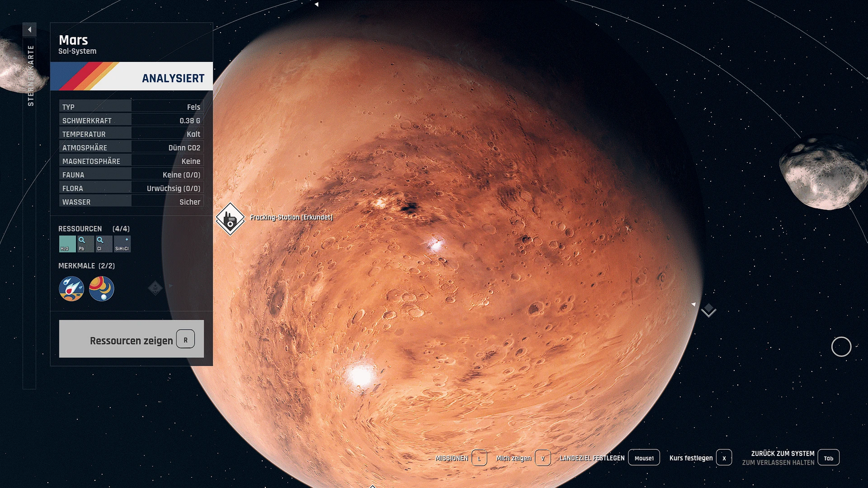The width and height of the screenshot is (868, 488).
Task: Select the SiH3Cl rare resource tile
Action: pos(122,243)
